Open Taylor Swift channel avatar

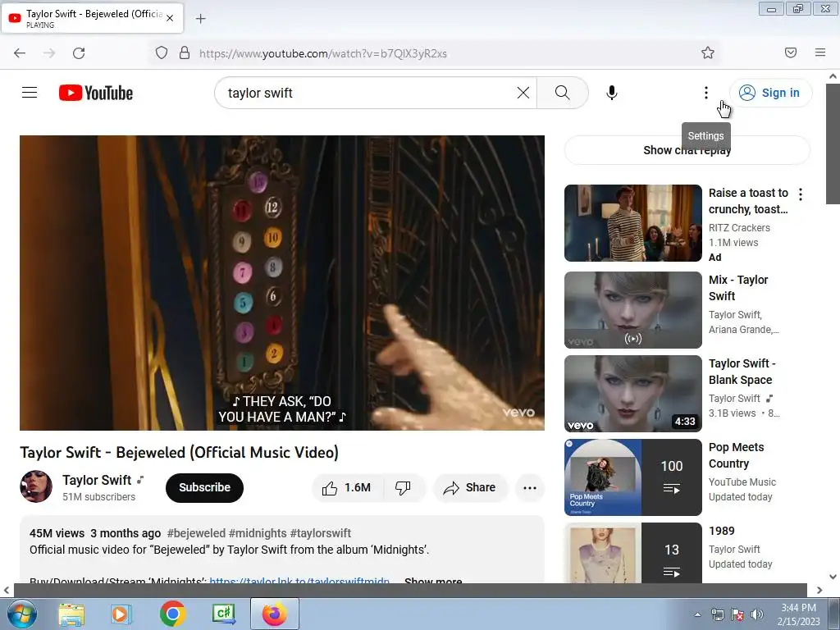[x=36, y=486]
